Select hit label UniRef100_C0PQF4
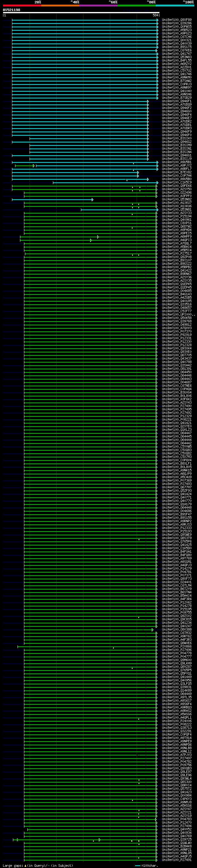The width and height of the screenshot is (197, 868). click(176, 735)
